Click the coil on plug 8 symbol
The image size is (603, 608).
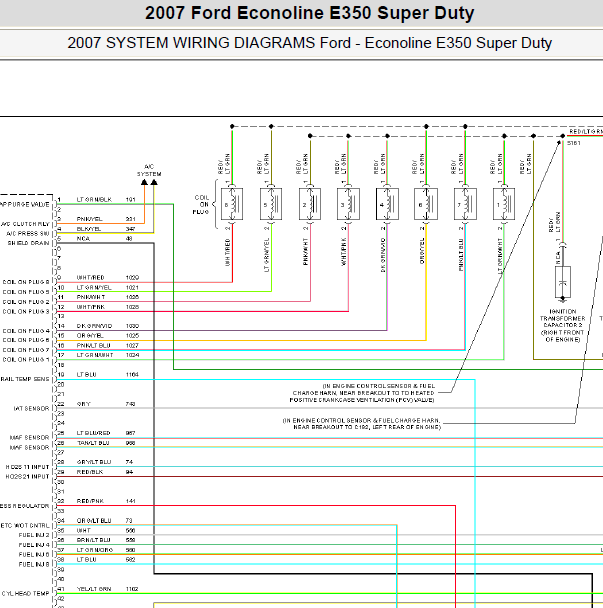pyautogui.click(x=232, y=204)
